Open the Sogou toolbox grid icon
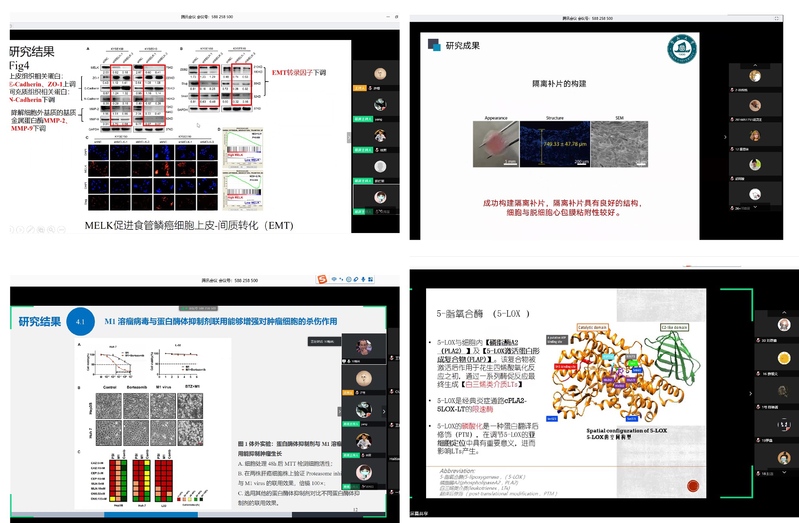The image size is (799, 523). coord(370,279)
